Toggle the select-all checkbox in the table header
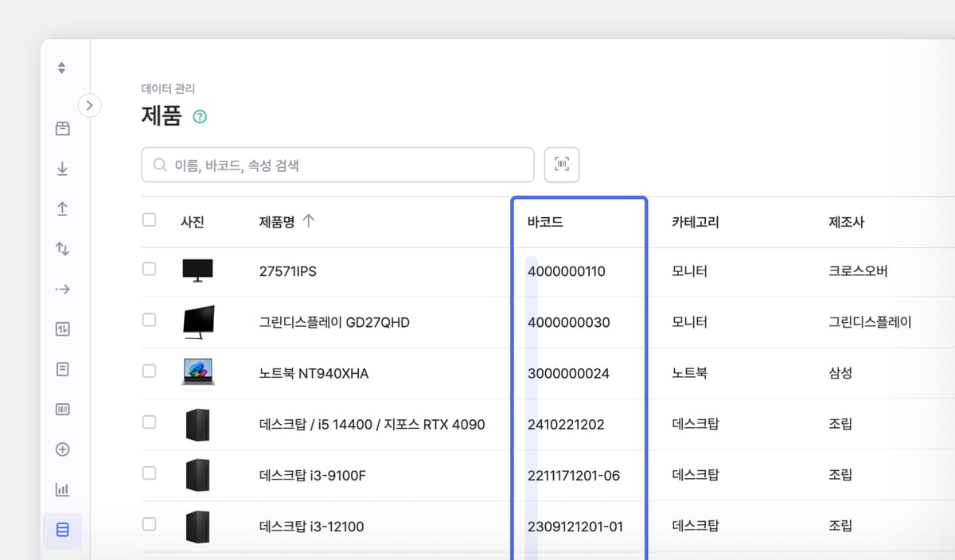Image resolution: width=955 pixels, height=560 pixels. tap(149, 221)
